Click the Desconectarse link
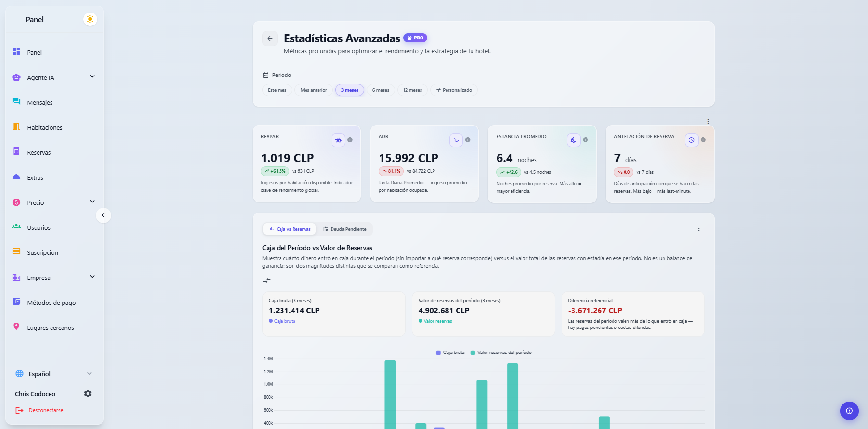This screenshot has width=868, height=429. pyautogui.click(x=46, y=410)
